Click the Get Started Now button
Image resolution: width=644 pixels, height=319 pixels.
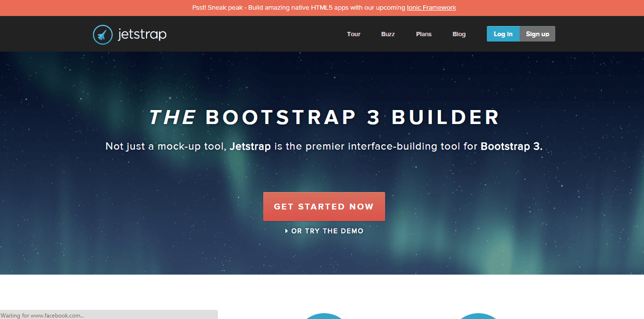tap(324, 207)
